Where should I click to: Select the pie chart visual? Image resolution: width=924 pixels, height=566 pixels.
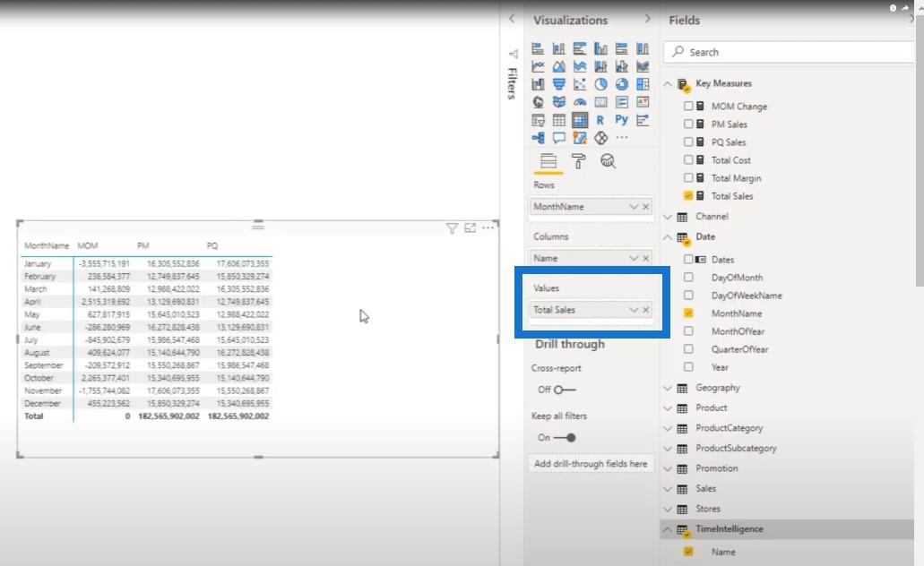tap(600, 84)
